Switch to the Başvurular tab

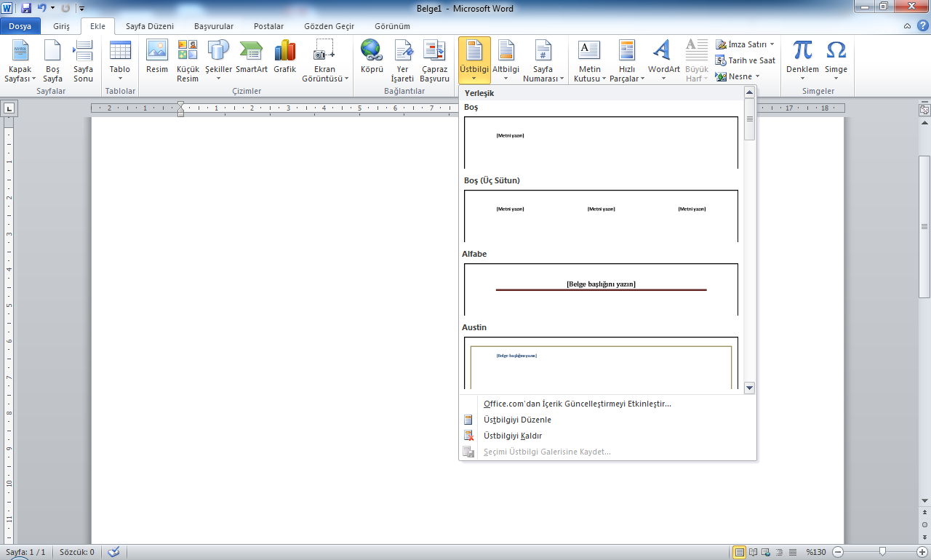(214, 26)
